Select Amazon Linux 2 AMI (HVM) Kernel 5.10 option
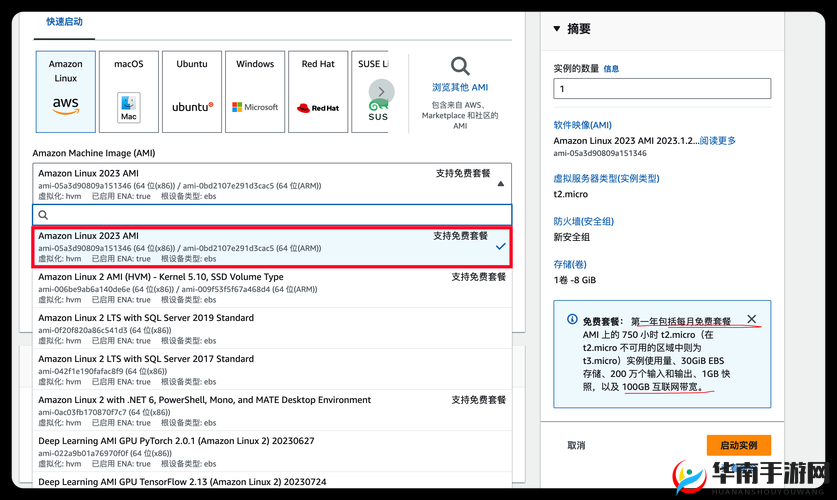 pos(272,288)
